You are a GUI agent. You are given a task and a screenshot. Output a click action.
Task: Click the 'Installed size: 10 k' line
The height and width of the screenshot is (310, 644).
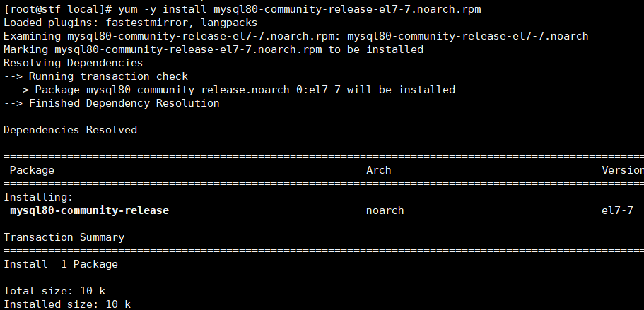point(67,304)
